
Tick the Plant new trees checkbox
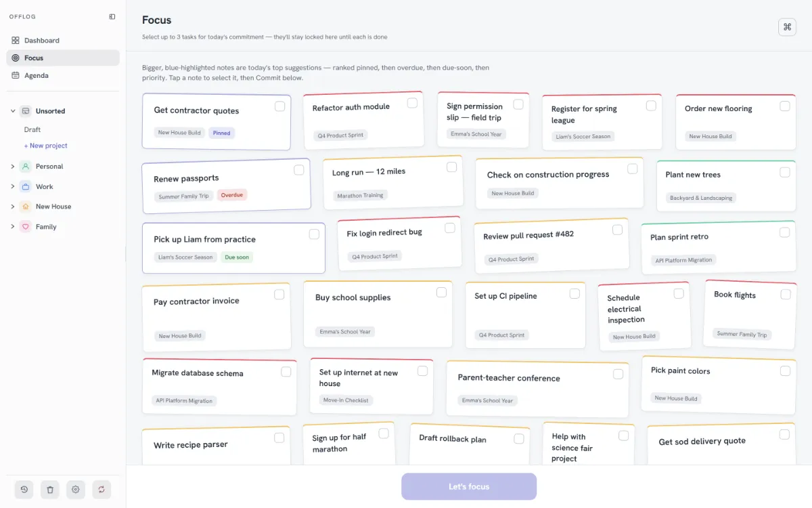[785, 173]
